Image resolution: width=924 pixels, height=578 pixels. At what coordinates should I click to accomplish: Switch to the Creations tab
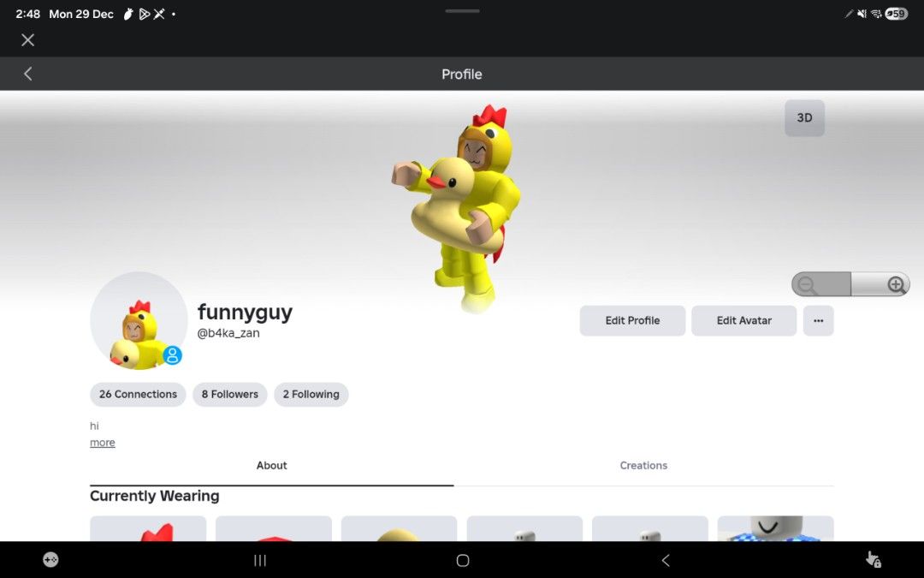[643, 465]
